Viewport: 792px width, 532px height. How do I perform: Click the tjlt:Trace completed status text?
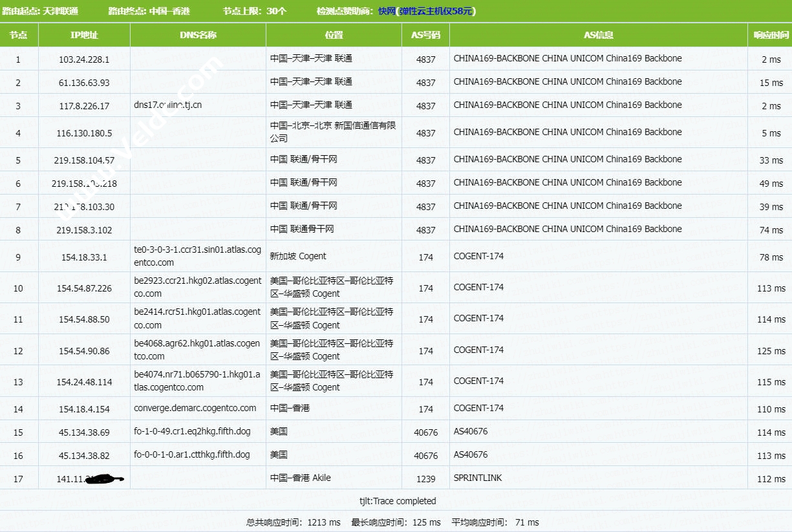(x=398, y=501)
